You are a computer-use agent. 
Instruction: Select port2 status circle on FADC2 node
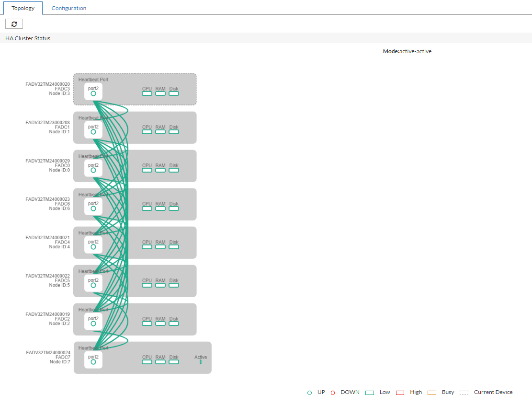pyautogui.click(x=93, y=324)
